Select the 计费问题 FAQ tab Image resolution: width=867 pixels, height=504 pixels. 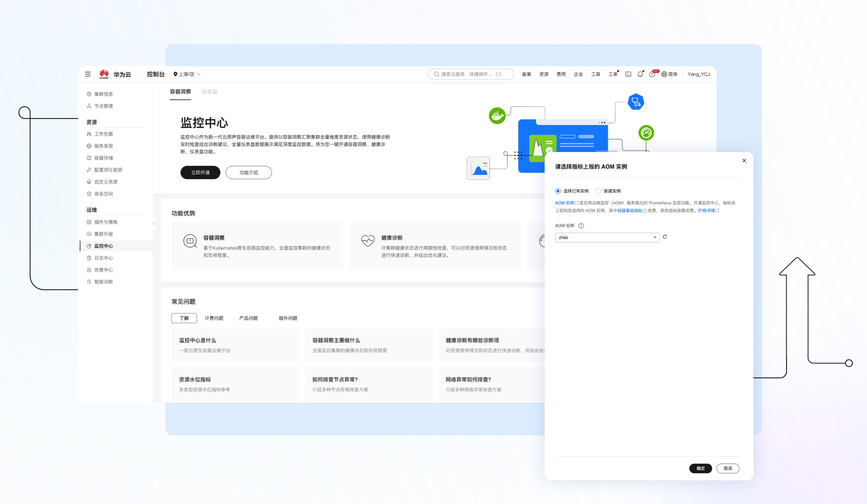214,318
